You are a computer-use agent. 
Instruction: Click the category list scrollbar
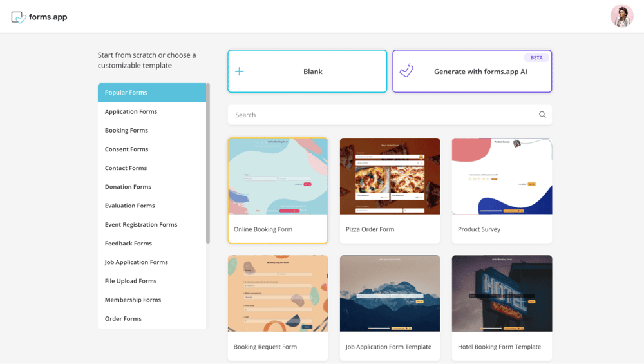pyautogui.click(x=208, y=161)
